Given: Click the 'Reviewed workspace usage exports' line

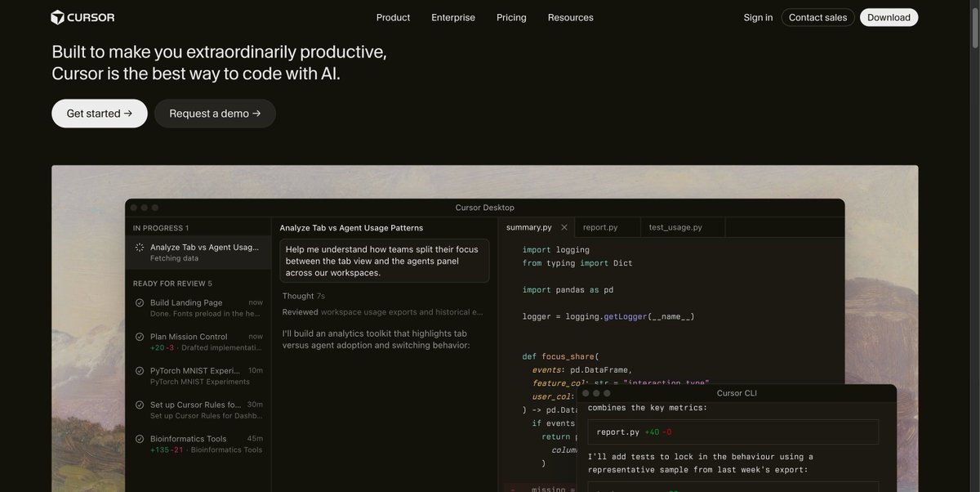Looking at the screenshot, I should [383, 312].
